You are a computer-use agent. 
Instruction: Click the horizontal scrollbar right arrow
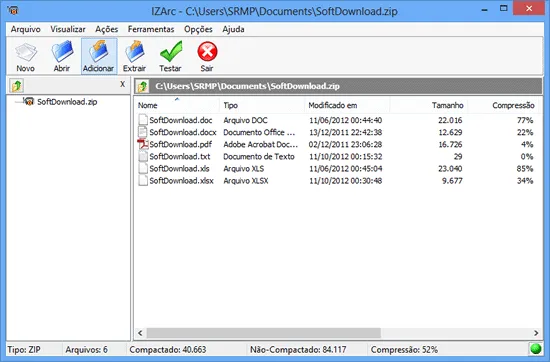536,333
